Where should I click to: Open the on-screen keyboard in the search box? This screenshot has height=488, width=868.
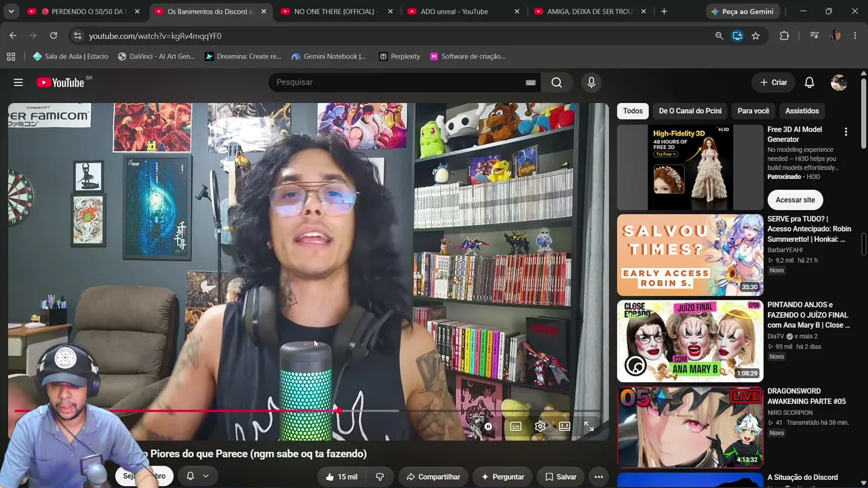pyautogui.click(x=531, y=83)
